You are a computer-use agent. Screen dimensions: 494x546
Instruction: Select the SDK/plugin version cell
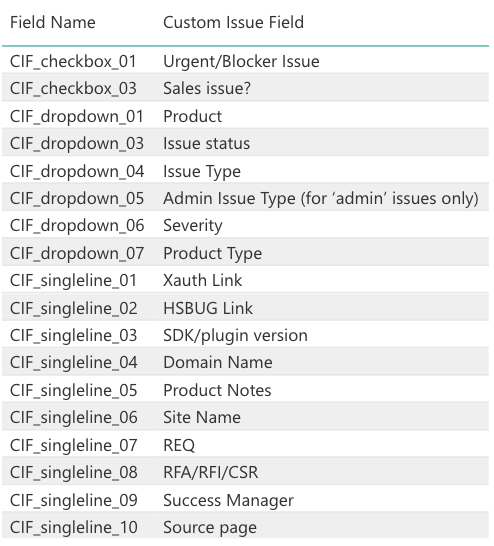[x=235, y=336]
